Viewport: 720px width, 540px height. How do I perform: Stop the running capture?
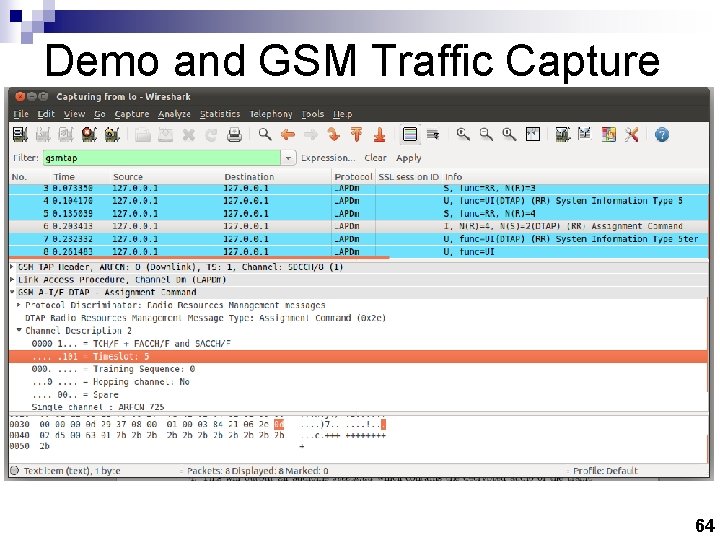coord(89,135)
